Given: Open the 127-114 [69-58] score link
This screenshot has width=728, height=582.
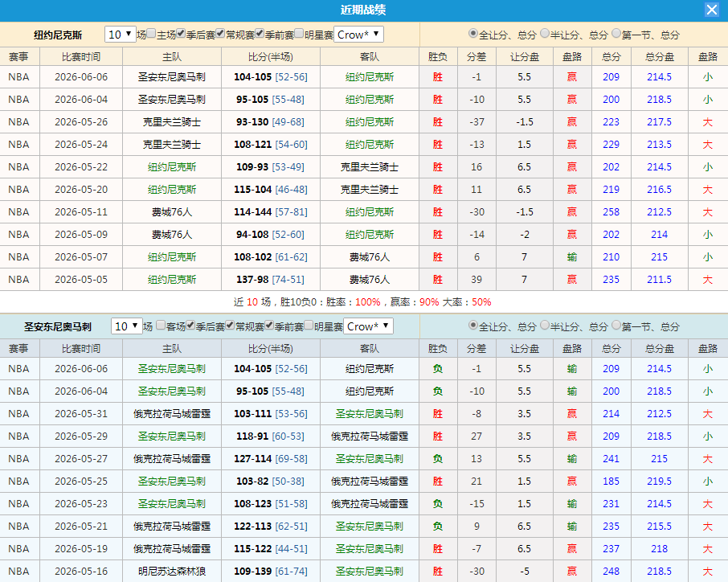Looking at the screenshot, I should [271, 459].
